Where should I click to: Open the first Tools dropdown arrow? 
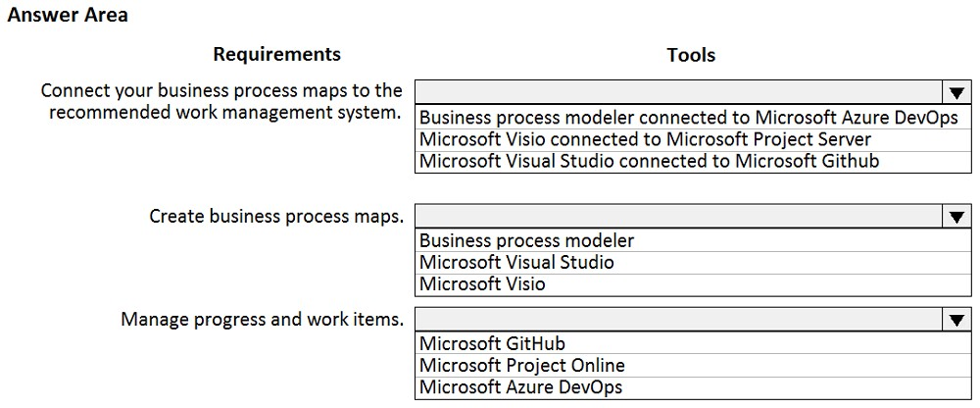[955, 92]
